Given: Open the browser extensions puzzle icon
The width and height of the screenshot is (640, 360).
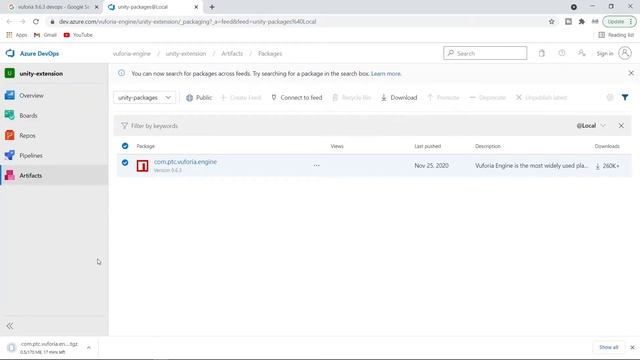Looking at the screenshot, I should pyautogui.click(x=581, y=22).
